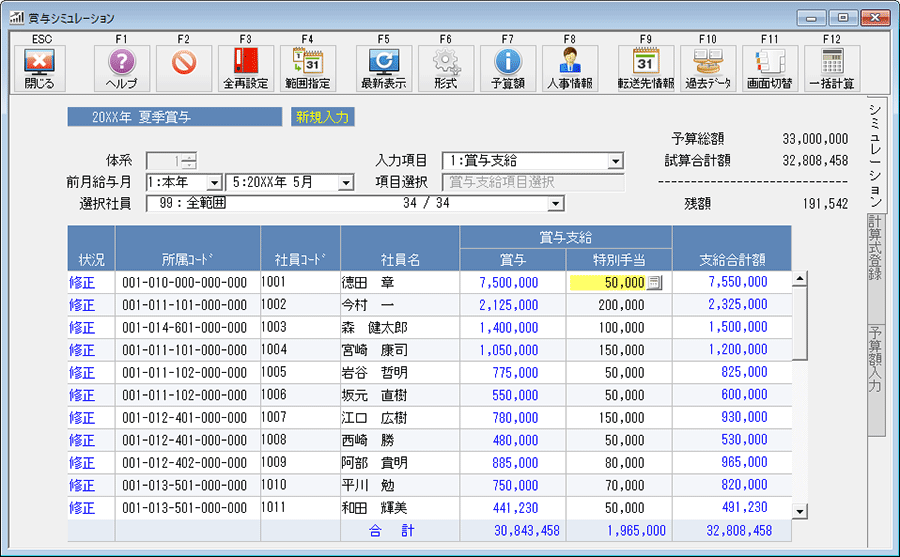Open the 1:本年 year dropdown
The width and height of the screenshot is (900, 557).
(x=215, y=183)
